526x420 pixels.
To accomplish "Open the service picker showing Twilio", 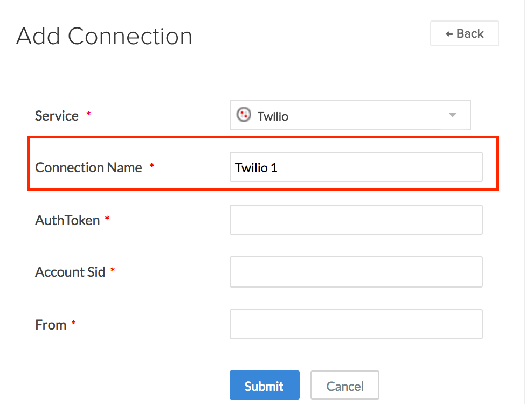I will (x=350, y=115).
